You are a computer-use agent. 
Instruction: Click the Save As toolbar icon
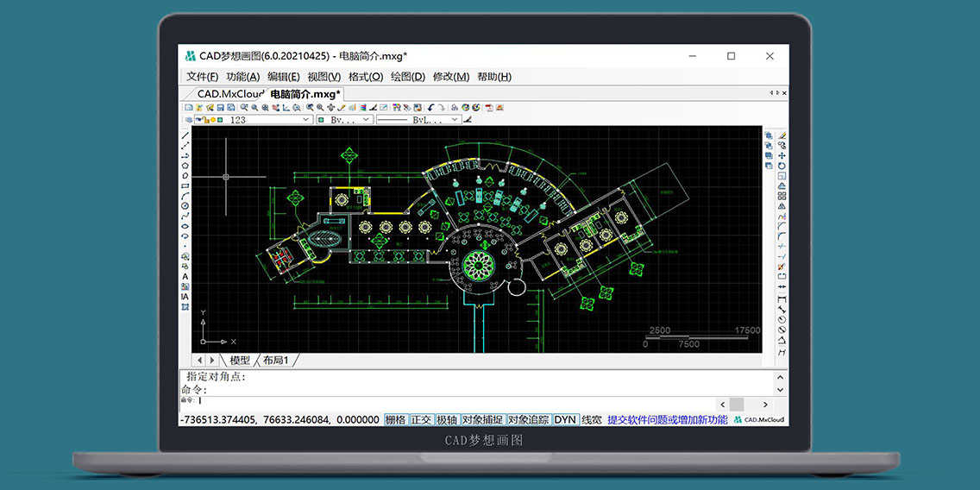231,108
